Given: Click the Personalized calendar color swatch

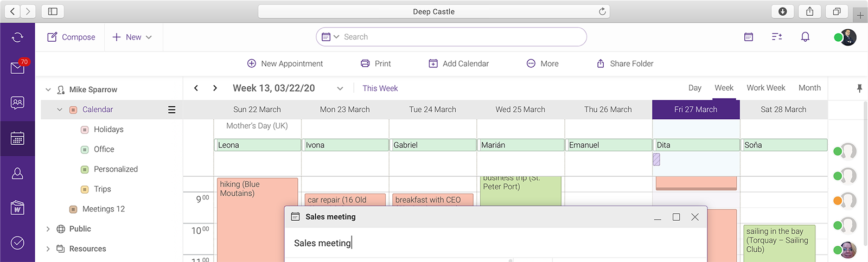Looking at the screenshot, I should (85, 169).
